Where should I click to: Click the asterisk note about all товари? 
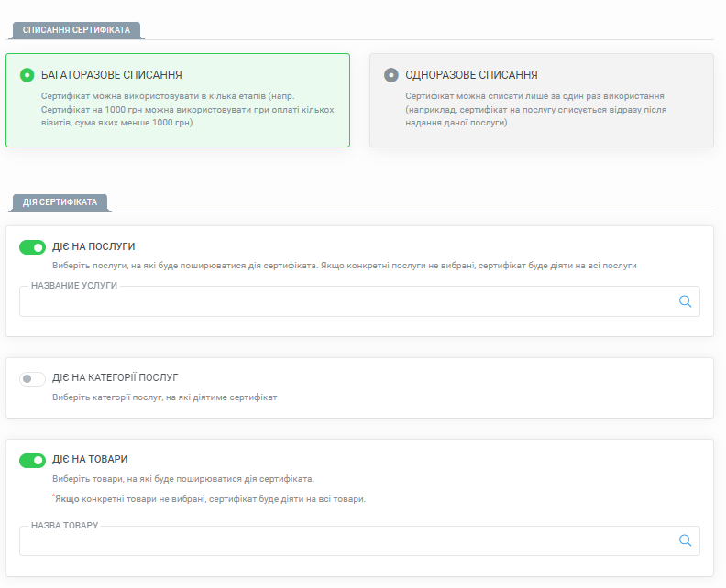tap(209, 499)
